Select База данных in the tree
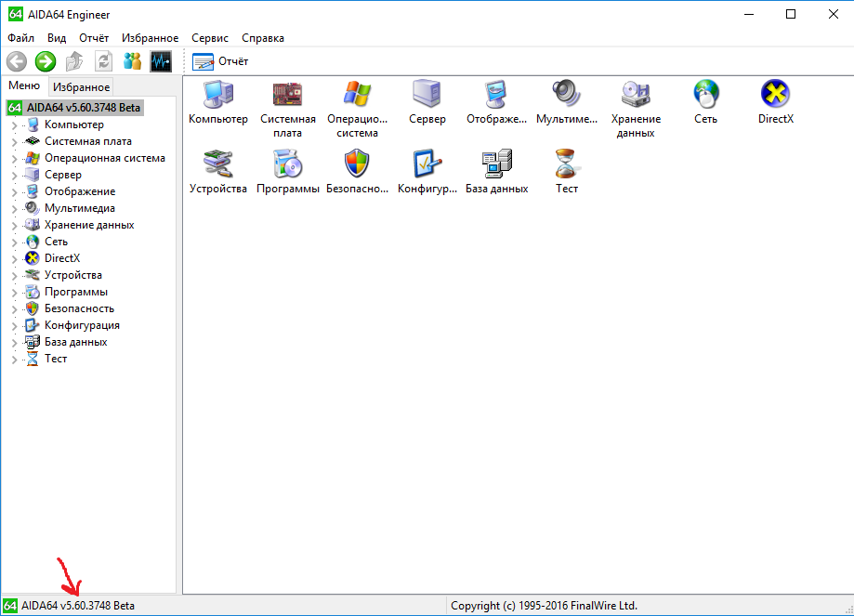Image resolution: width=854 pixels, height=616 pixels. pos(75,342)
